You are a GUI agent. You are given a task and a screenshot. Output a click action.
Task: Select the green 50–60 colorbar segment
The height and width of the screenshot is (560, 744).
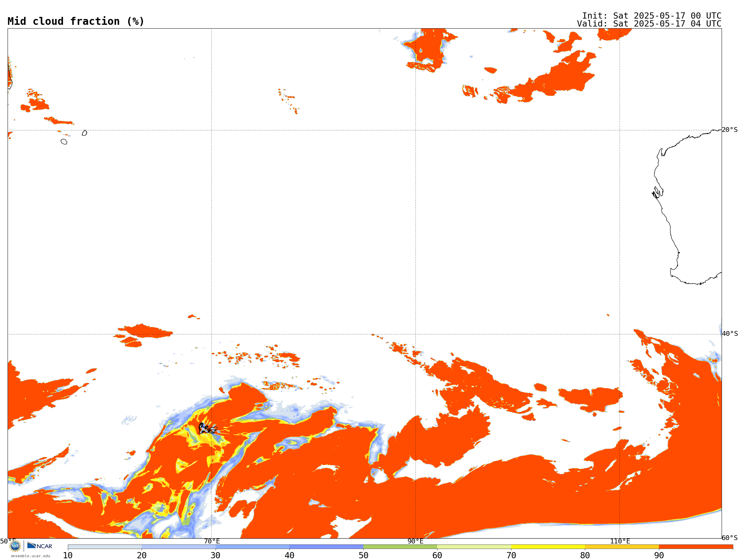tap(400, 547)
